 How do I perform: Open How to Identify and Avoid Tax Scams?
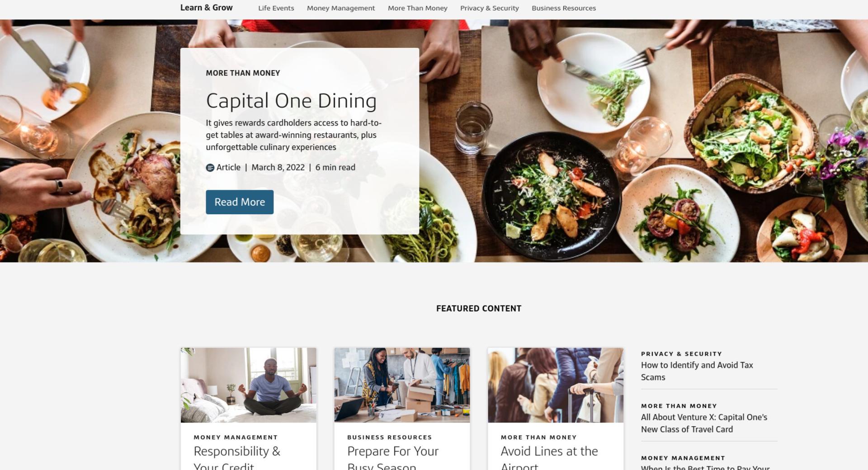(697, 371)
